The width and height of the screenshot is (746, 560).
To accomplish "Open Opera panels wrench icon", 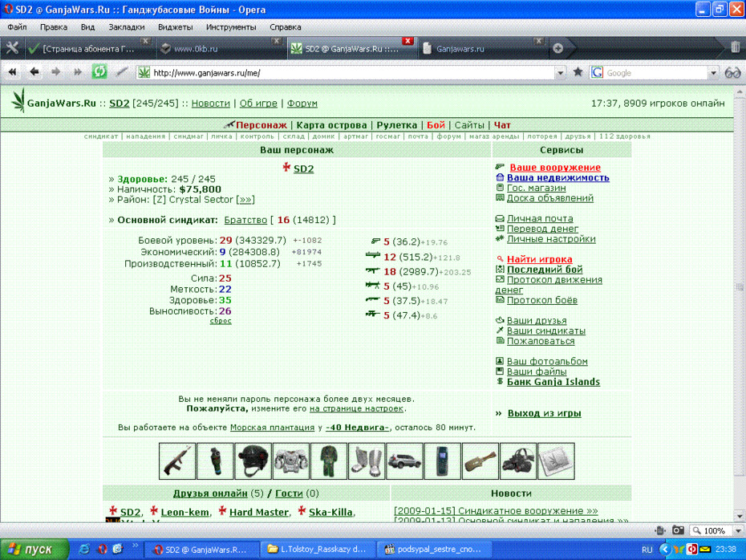I will (12, 48).
